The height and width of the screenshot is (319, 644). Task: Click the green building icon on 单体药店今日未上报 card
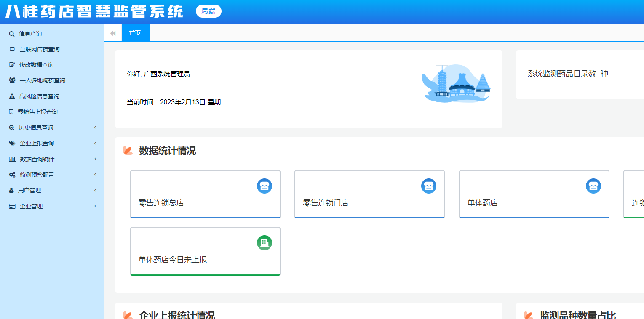(265, 243)
